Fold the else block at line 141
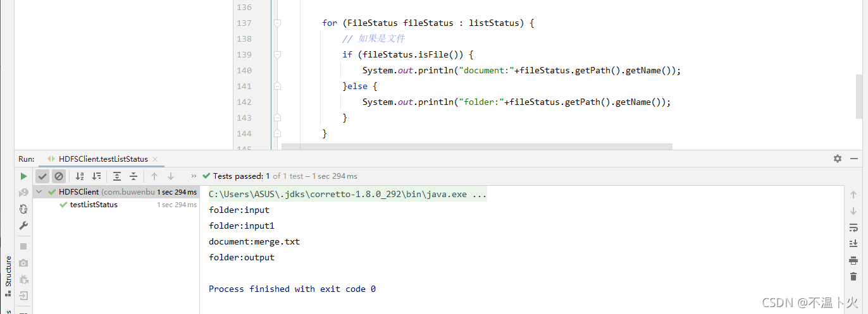Viewport: 868px width, 314px height. (x=277, y=86)
